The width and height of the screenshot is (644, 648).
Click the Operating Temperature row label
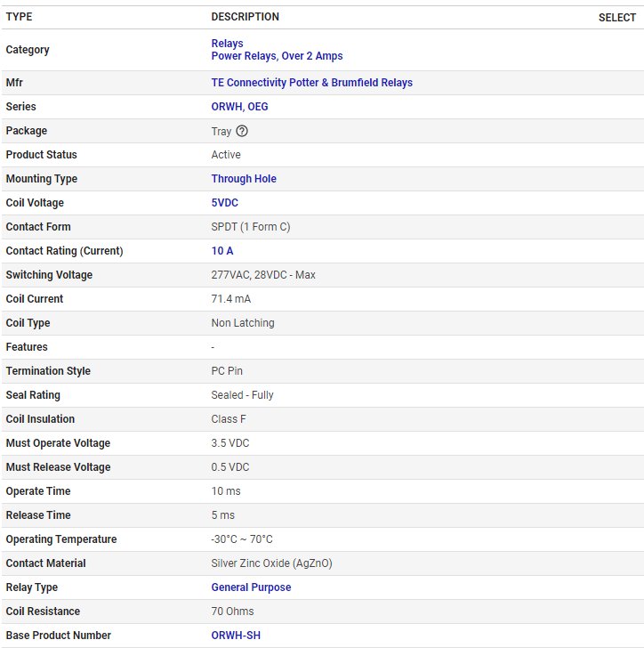[x=61, y=539]
